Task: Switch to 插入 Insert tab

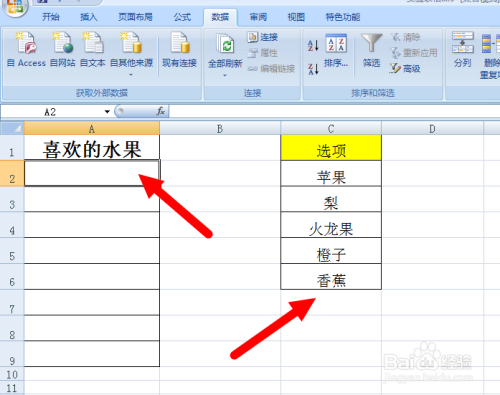Action: click(x=89, y=17)
